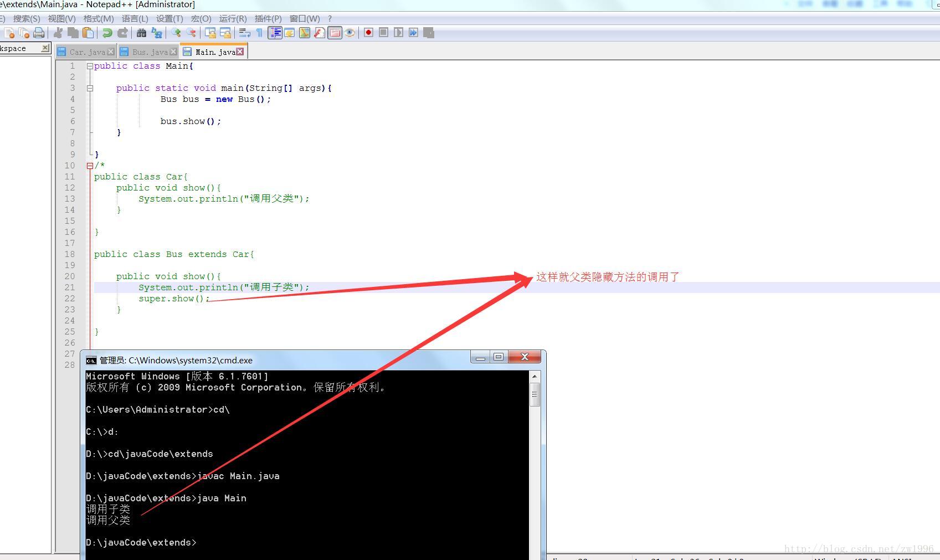Screen dimensions: 940x560
Task: Click the 'javac Main.java' command text
Action: pos(238,476)
